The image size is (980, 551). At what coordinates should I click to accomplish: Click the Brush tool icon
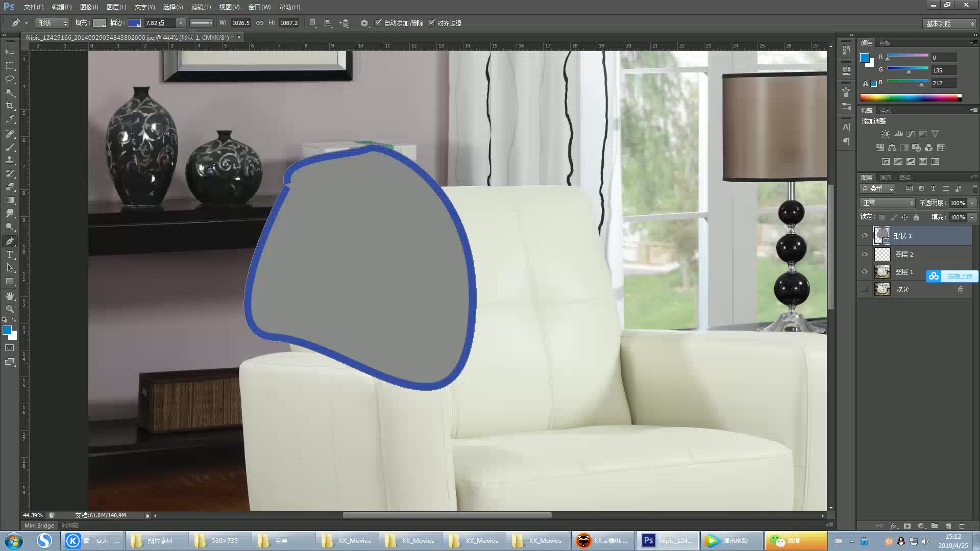coord(9,146)
